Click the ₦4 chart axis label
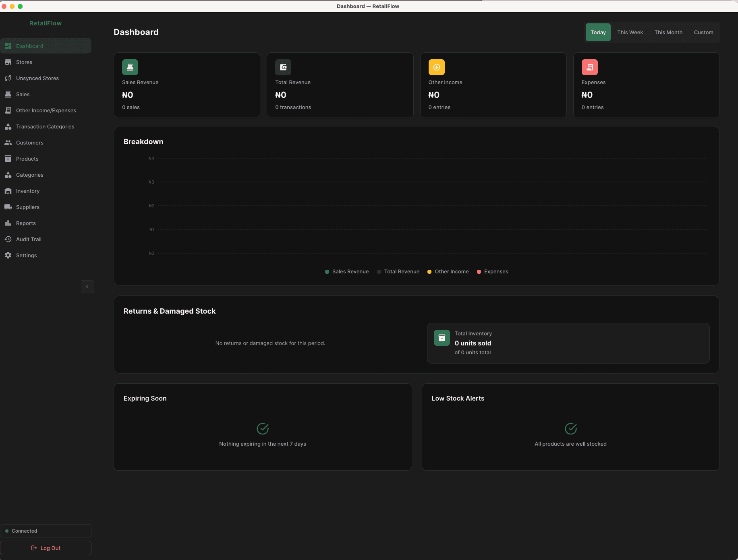Image resolution: width=738 pixels, height=560 pixels. (151, 158)
